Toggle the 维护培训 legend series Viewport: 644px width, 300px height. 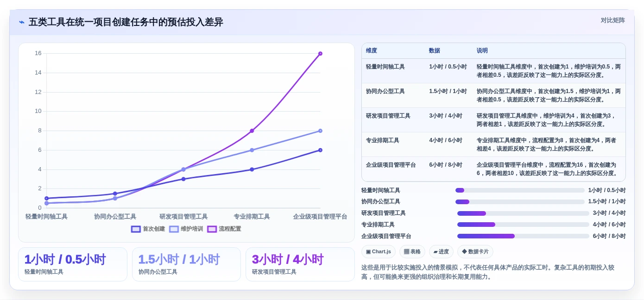(x=186, y=229)
